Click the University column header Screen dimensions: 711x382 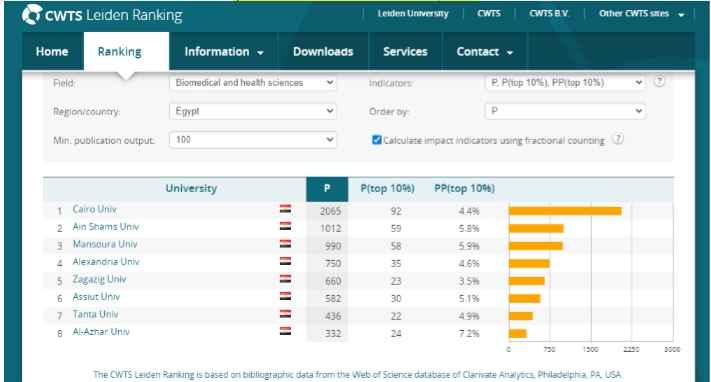(191, 189)
